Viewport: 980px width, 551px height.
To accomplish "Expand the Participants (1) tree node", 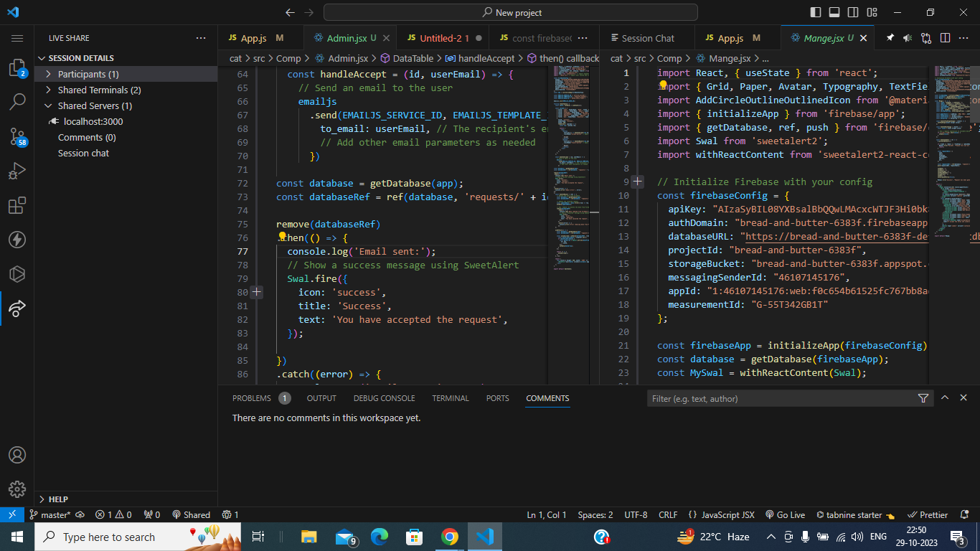I will coord(88,74).
